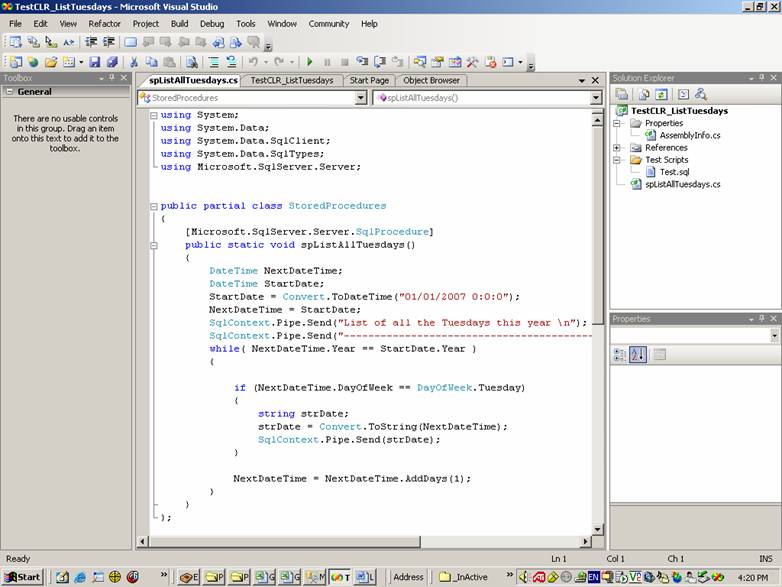This screenshot has width=782, height=587.
Task: Open the spListAllTuesdays() members dropdown
Action: 597,98
